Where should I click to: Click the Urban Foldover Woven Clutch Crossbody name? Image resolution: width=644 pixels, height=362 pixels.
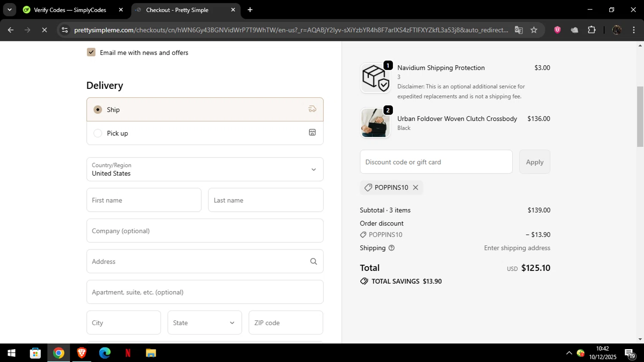tap(457, 119)
